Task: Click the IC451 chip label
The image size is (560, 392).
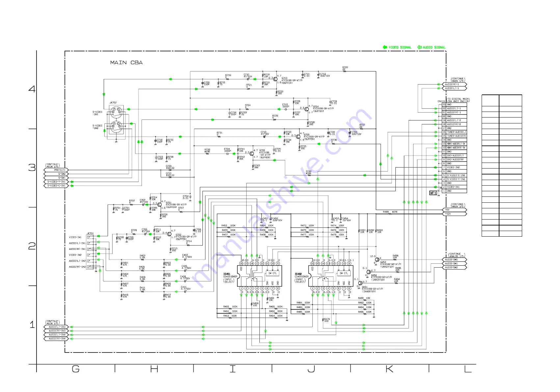Action: [227, 274]
